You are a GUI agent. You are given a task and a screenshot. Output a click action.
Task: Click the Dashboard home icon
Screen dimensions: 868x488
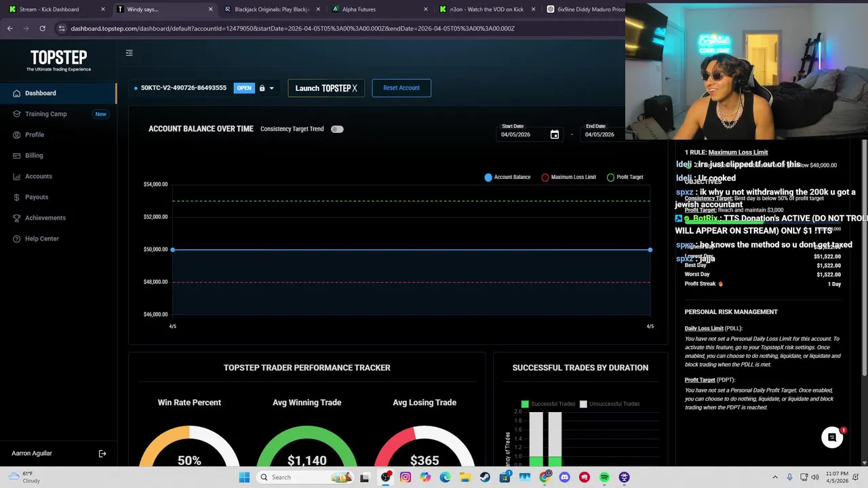pos(16,93)
